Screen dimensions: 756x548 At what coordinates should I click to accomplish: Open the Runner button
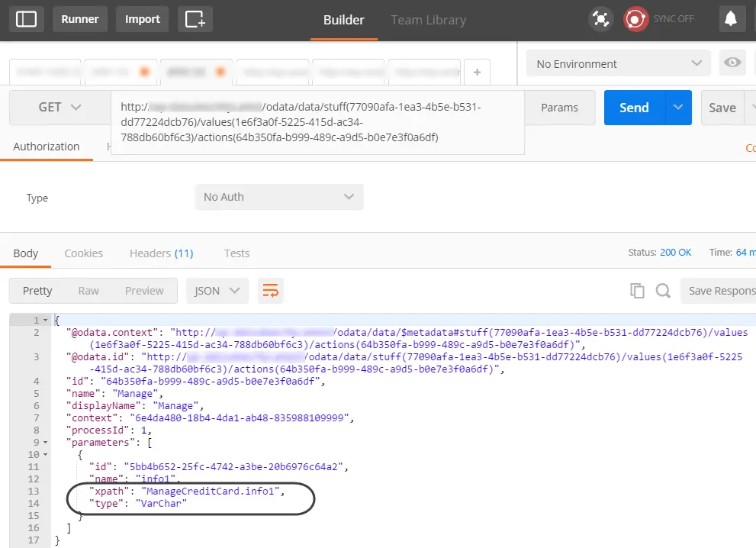coord(79,19)
